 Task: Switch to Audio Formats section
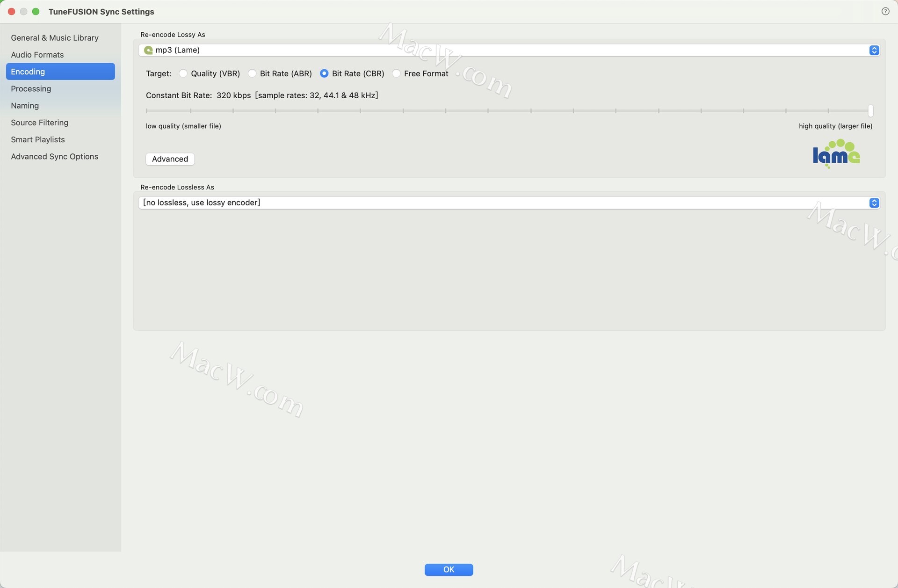coord(60,55)
